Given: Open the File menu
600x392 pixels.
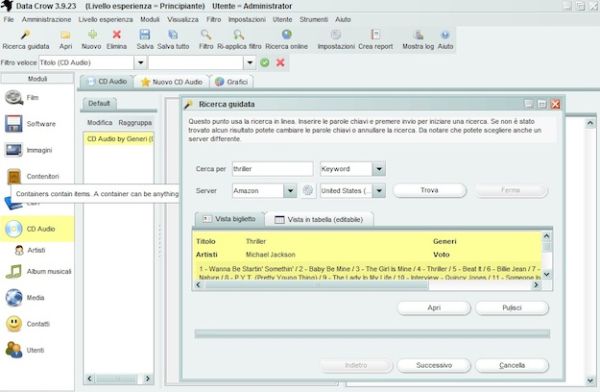Looking at the screenshot, I should (x=9, y=19).
